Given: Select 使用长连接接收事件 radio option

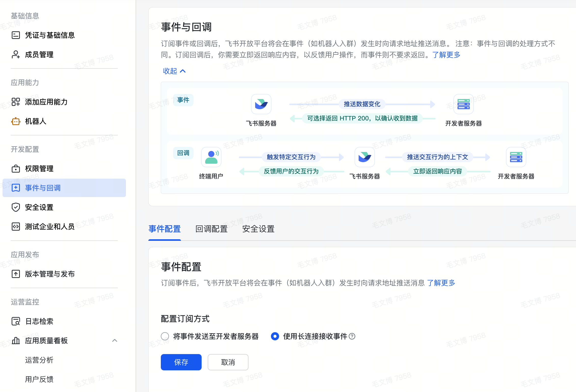Looking at the screenshot, I should (x=275, y=337).
